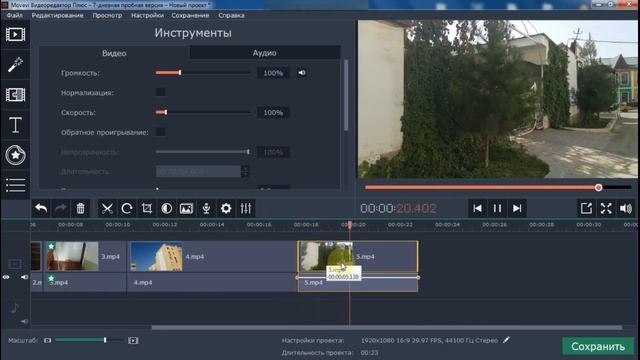Image resolution: width=640 pixels, height=360 pixels.
Task: Adjust the Скорость speed slider
Action: coord(203,112)
